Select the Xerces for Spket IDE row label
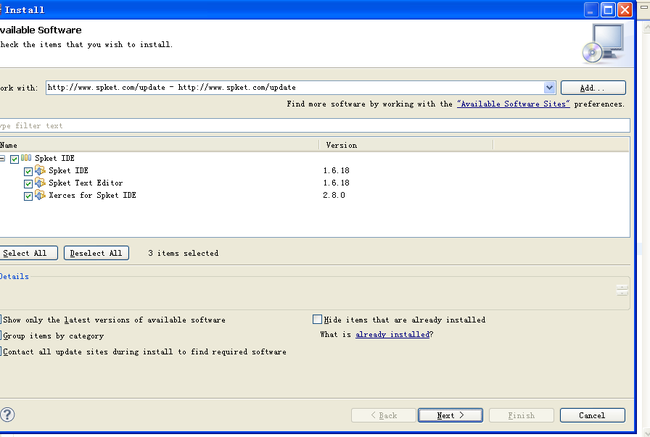The image size is (650, 437). pos(92,195)
